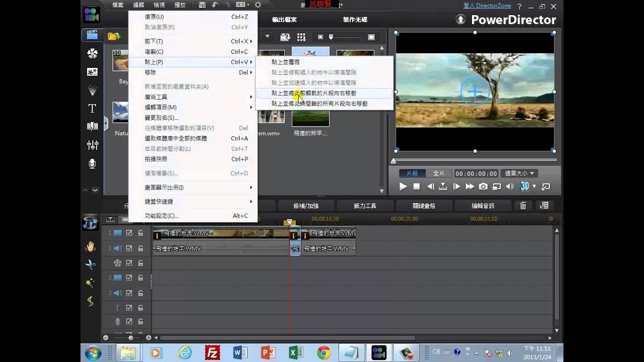The width and height of the screenshot is (644, 362).
Task: Open the Audio Mixing Room sliders icon
Action: tap(93, 145)
